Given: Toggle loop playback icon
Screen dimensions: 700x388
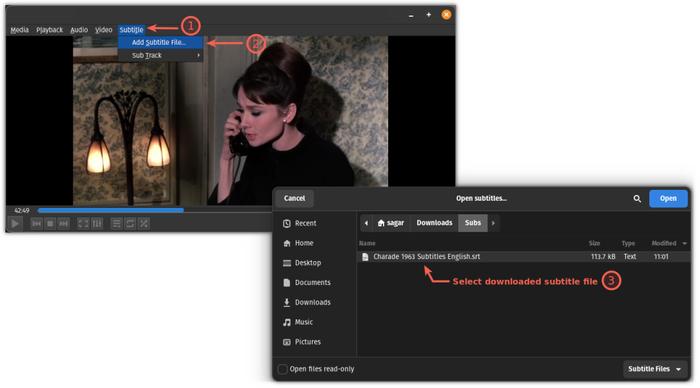Looking at the screenshot, I should tap(130, 223).
